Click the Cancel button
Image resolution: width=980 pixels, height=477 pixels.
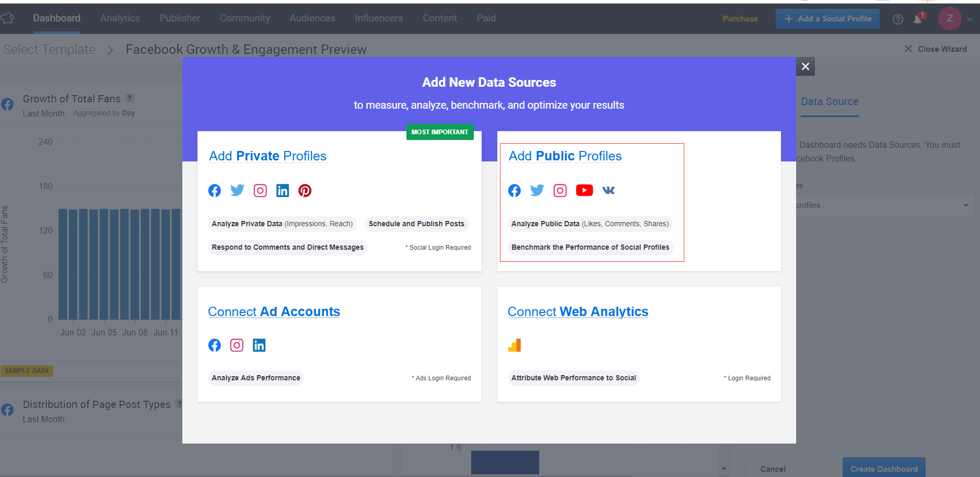point(773,469)
